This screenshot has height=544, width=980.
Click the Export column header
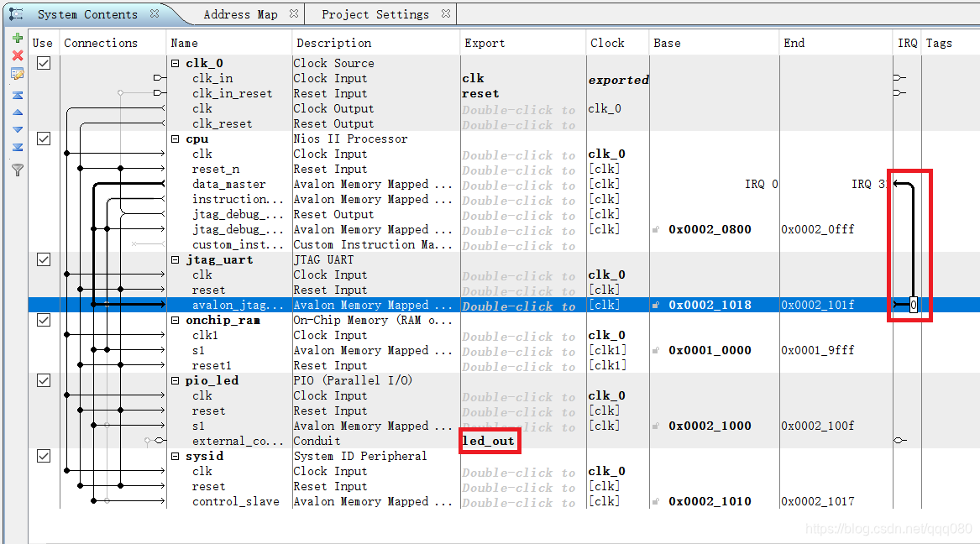[523, 43]
